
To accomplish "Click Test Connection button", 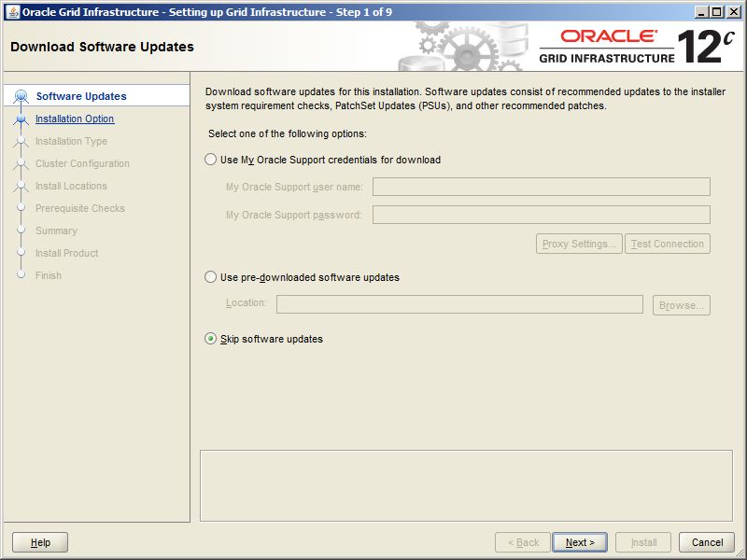I will coord(668,244).
